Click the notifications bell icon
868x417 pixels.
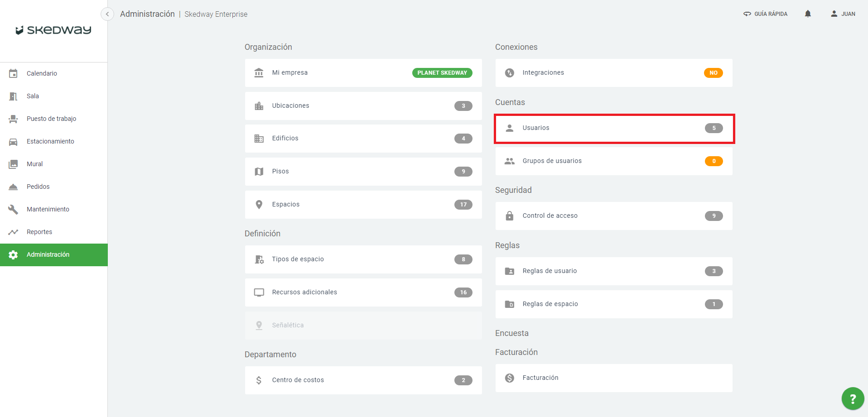808,14
